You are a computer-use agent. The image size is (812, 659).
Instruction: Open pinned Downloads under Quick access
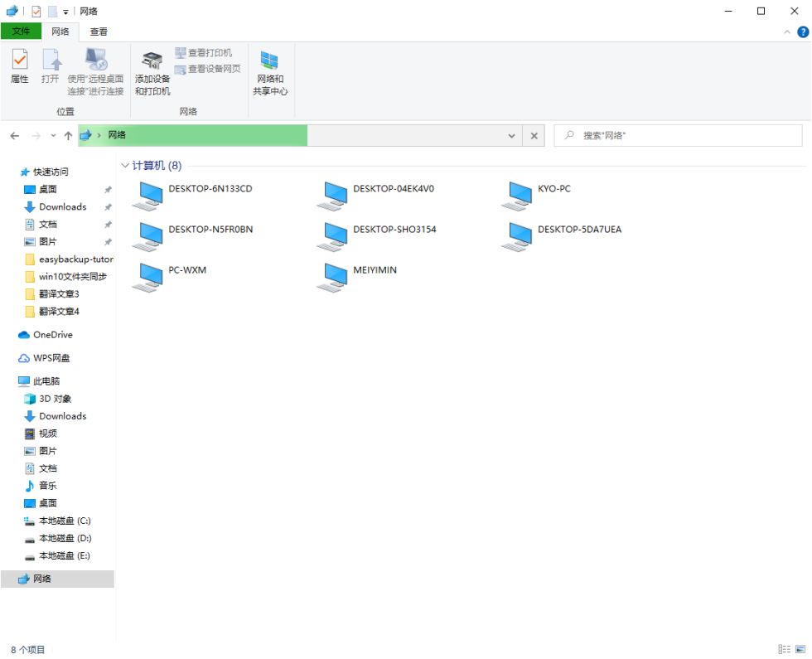tap(55, 206)
